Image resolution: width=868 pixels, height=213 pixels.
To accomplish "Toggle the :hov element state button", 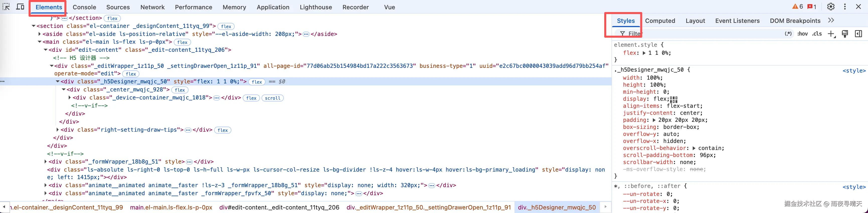I will (x=803, y=34).
